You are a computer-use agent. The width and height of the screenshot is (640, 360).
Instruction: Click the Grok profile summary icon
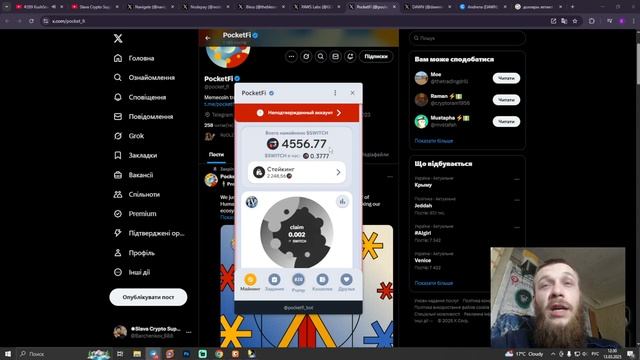(x=306, y=57)
